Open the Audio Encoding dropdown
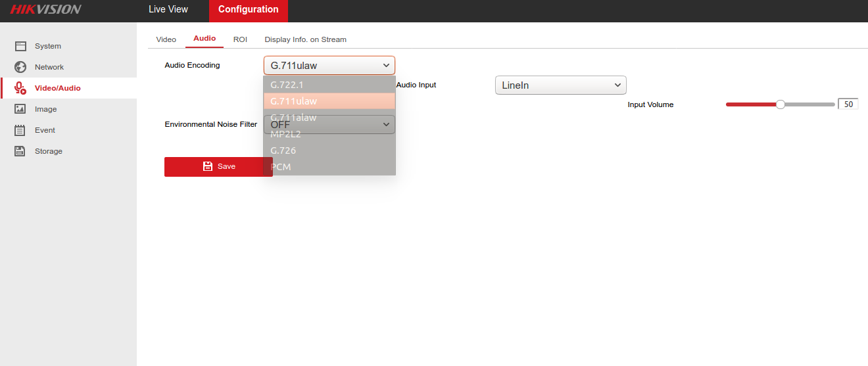 point(329,66)
